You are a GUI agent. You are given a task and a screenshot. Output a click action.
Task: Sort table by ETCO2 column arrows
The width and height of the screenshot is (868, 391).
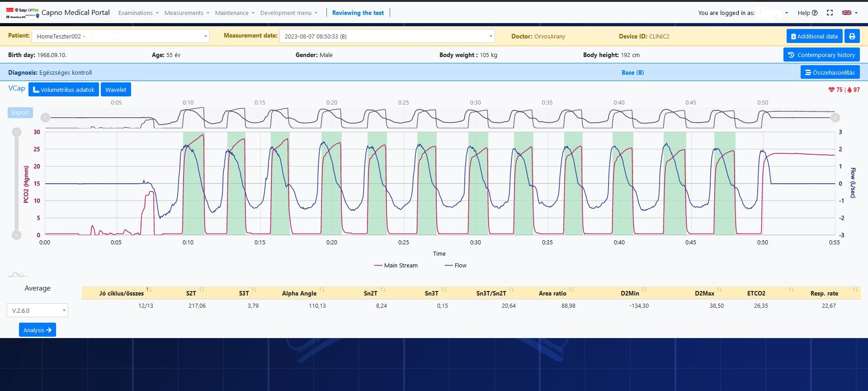[x=791, y=290]
